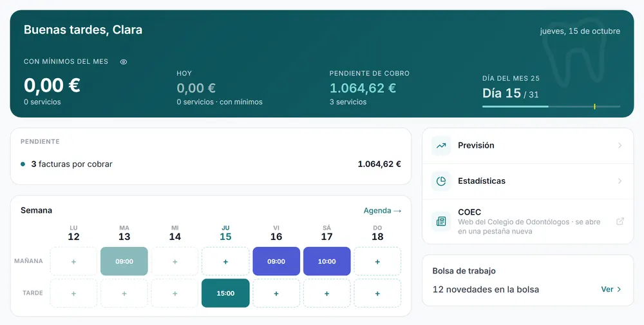The width and height of the screenshot is (644, 325).
Task: Click the VI 16 day header
Action: pos(276,233)
